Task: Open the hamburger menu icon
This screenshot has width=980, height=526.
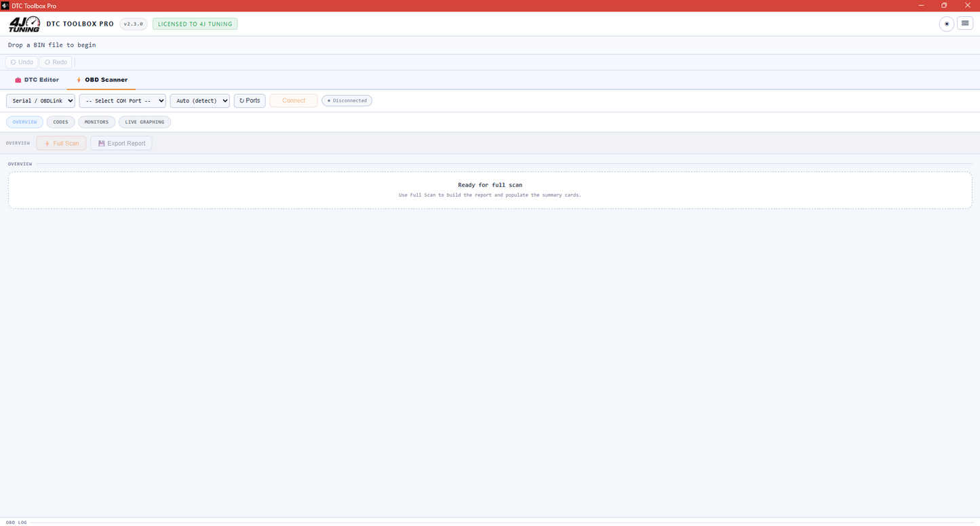Action: click(965, 24)
